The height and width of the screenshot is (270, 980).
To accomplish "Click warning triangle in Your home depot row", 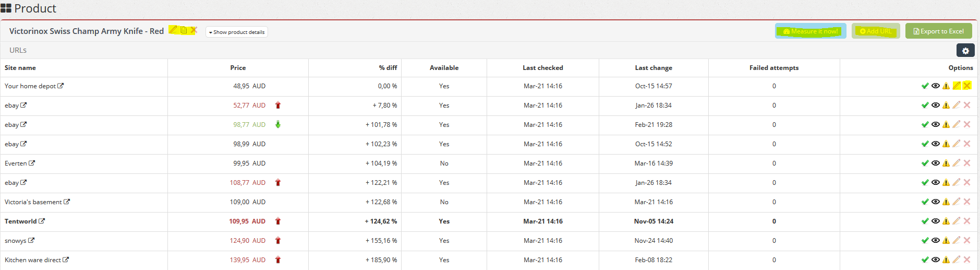I will [946, 86].
